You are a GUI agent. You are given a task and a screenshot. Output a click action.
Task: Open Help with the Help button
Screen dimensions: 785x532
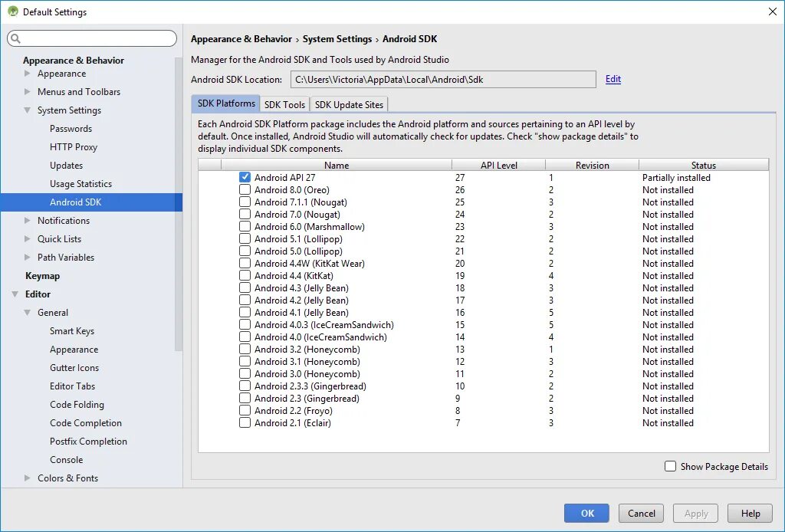(x=751, y=513)
